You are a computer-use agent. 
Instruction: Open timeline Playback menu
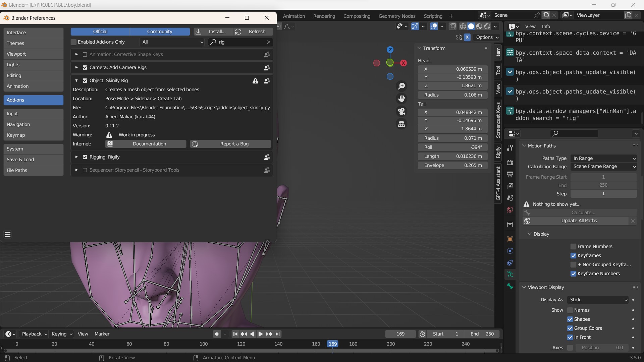pos(34,334)
